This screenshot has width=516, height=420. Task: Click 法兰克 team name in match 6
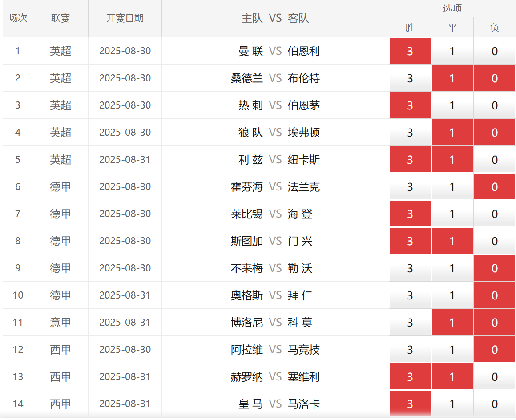303,186
